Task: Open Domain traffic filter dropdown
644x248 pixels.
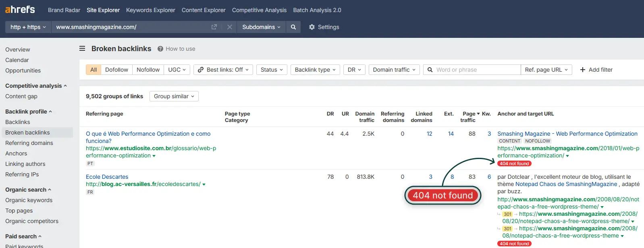Action: 394,70
